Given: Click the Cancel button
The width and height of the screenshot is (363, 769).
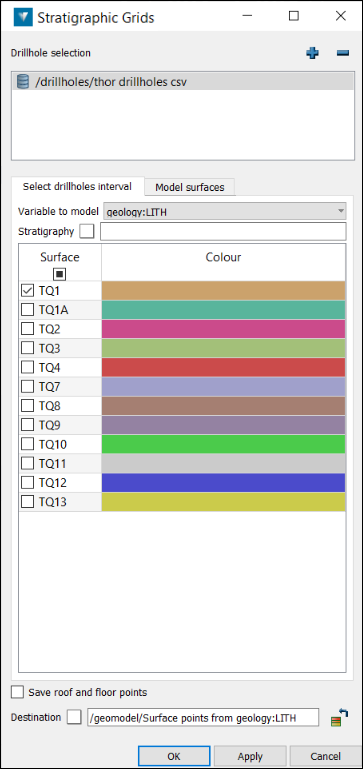Looking at the screenshot, I should click(325, 756).
